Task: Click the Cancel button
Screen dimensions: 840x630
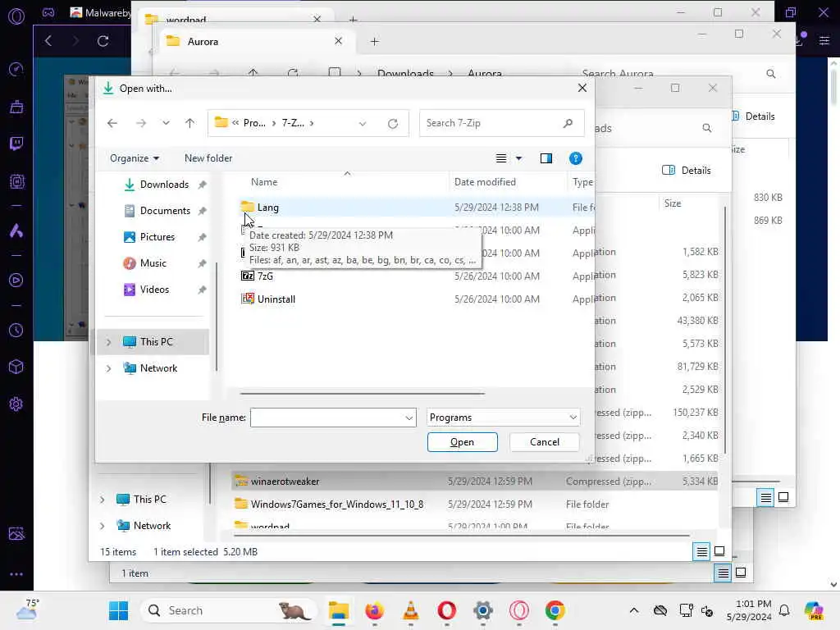Action: 545,442
